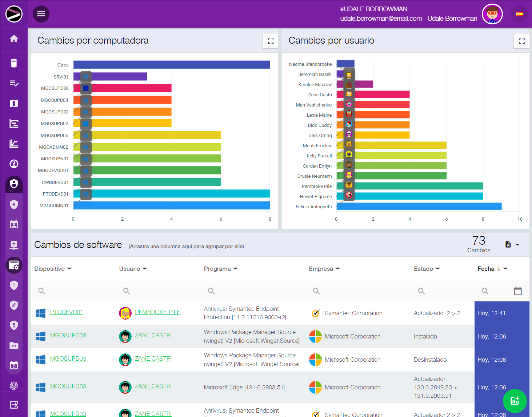Click the fingerprint icon in sidebar
532x417 pixels.
(x=14, y=386)
